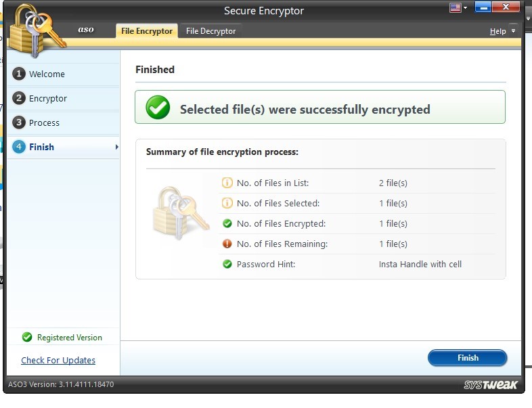Click the 'No. of Files Remaining:' label
This screenshot has width=532, height=408.
pos(282,244)
